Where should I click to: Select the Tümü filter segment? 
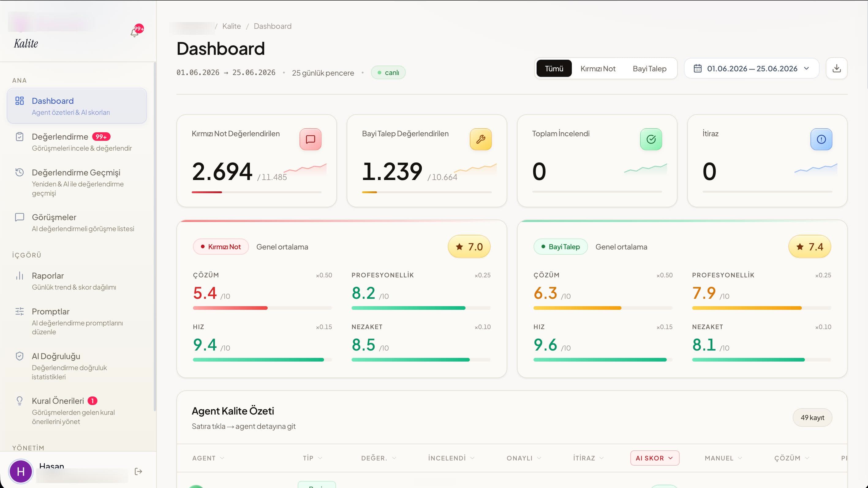click(x=554, y=69)
